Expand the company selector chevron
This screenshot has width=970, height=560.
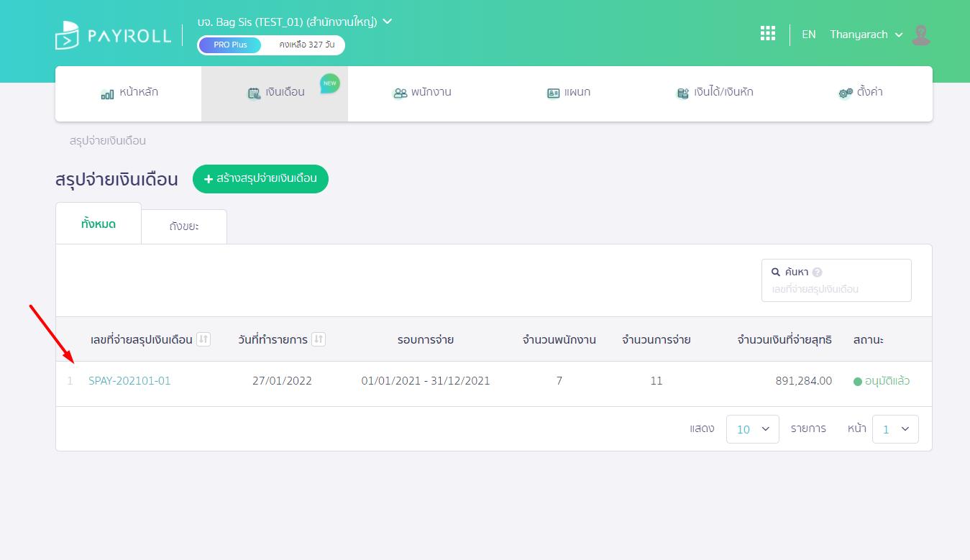tap(388, 22)
